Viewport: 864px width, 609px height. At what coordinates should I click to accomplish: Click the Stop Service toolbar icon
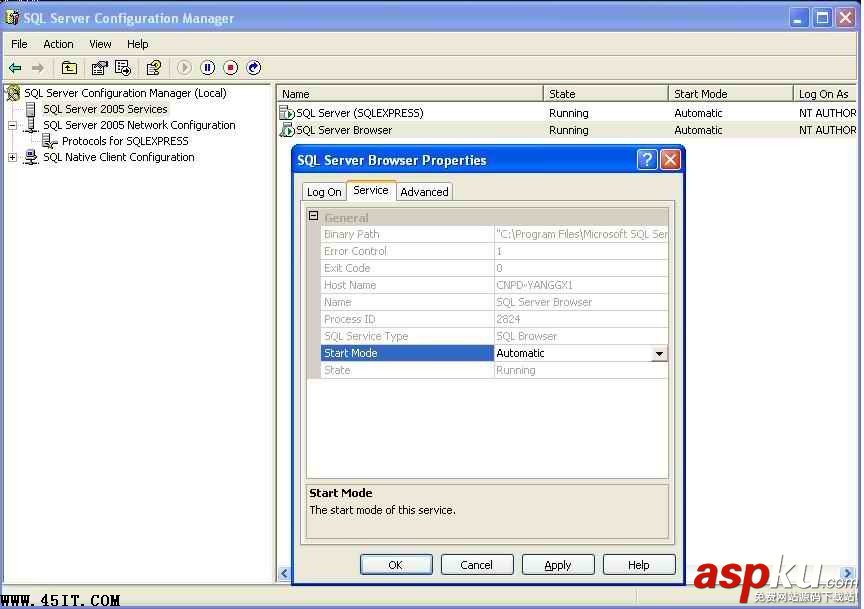coord(231,68)
